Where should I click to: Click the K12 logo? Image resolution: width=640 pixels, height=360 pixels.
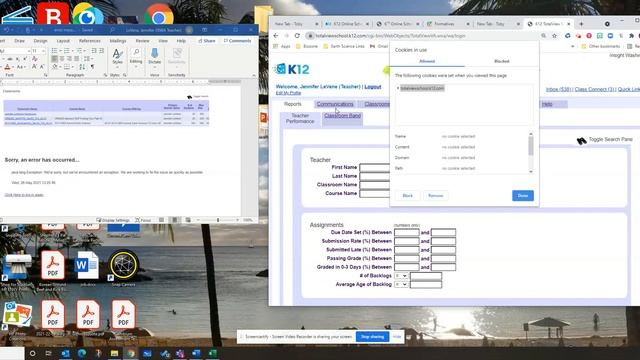click(x=293, y=69)
